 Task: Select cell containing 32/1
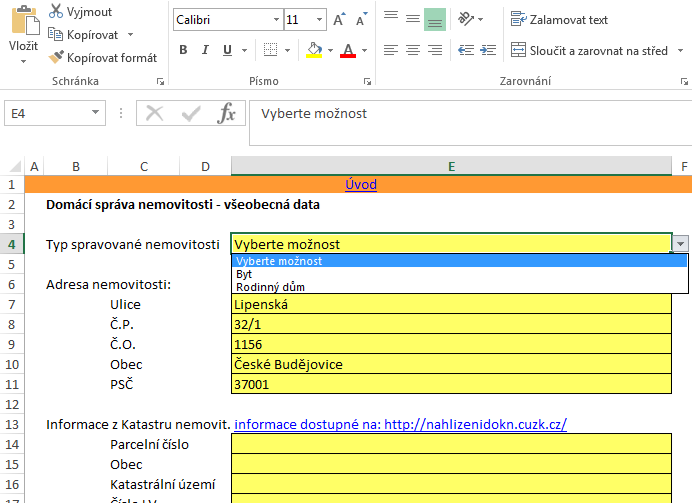[451, 324]
